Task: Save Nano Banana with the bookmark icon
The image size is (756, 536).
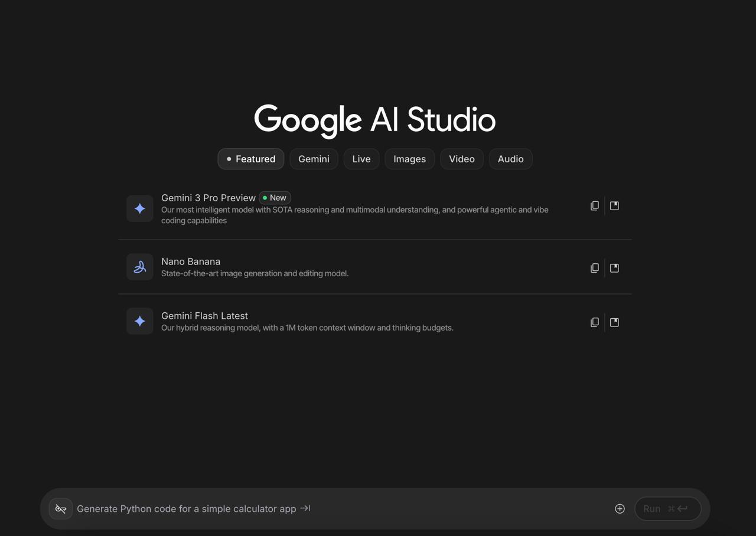Action: (x=614, y=267)
